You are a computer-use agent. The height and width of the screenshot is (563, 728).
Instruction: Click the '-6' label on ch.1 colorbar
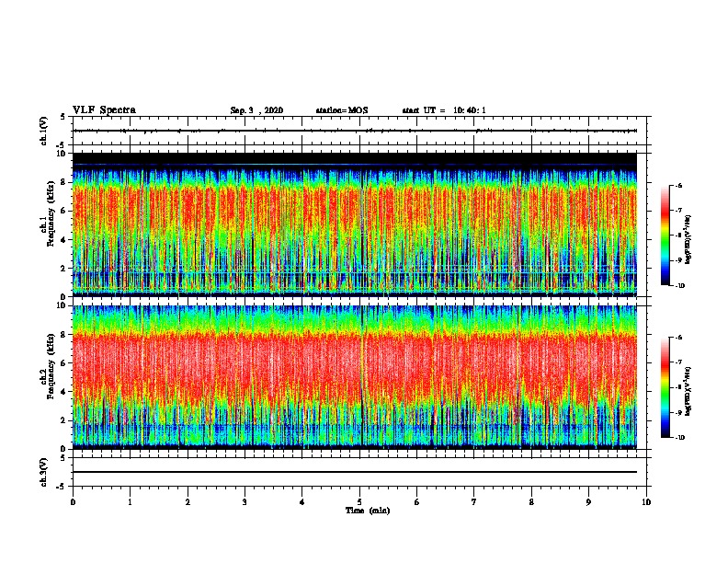(679, 186)
